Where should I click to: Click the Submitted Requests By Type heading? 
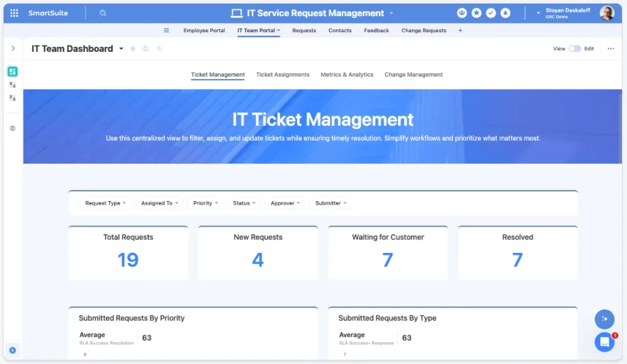387,318
